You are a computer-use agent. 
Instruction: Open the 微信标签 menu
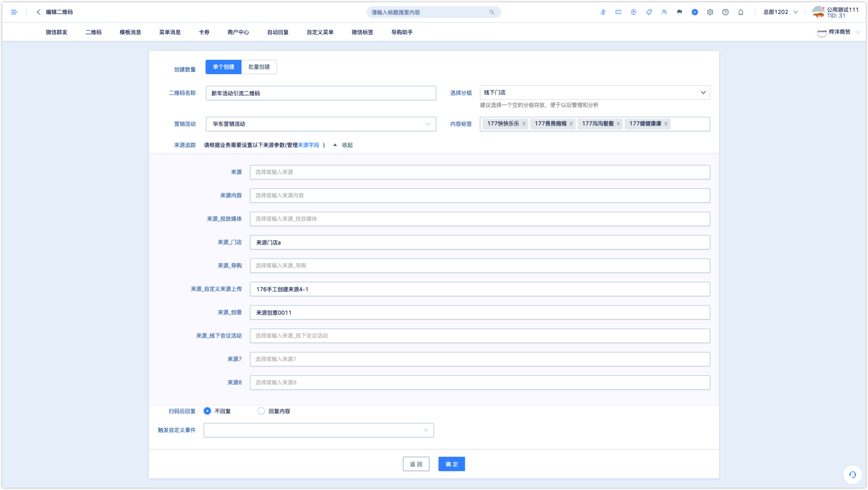[x=362, y=32]
